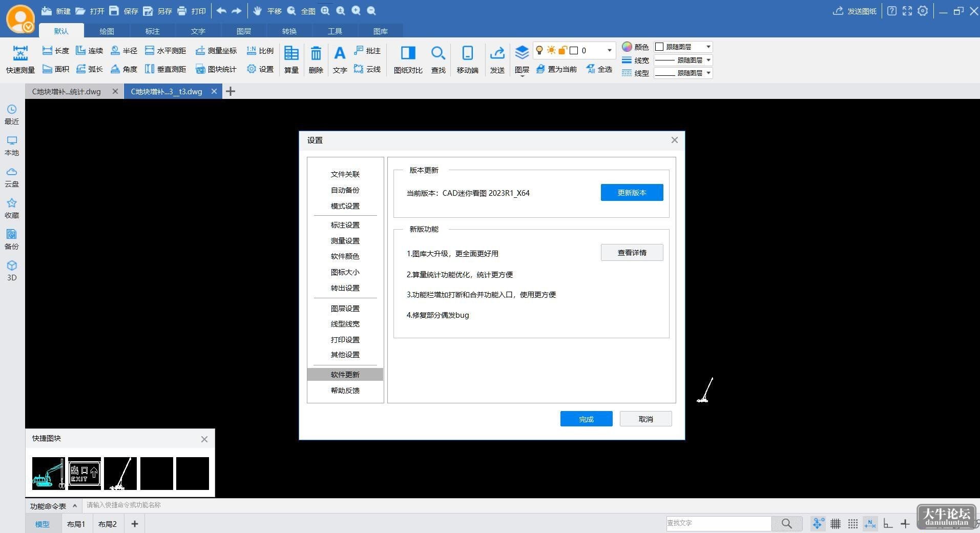Pick the 角度 angle measurement tool

pyautogui.click(x=124, y=69)
